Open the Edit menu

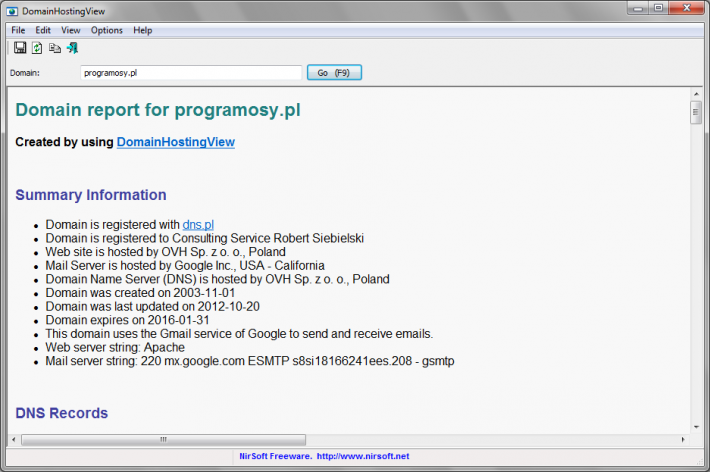tap(43, 30)
